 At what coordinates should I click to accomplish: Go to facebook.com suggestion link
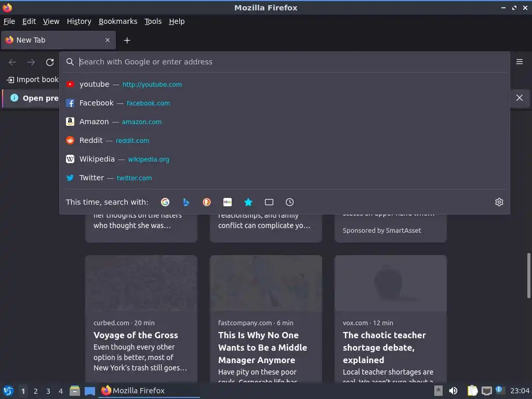pos(148,103)
